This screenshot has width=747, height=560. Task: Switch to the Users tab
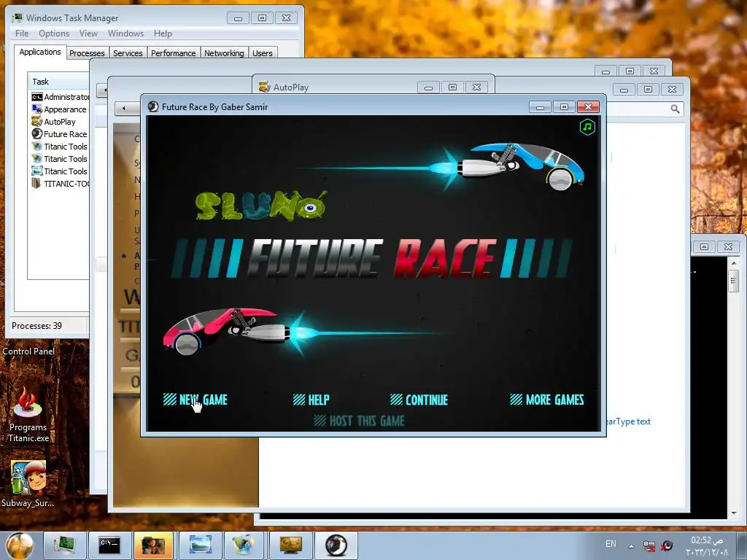pyautogui.click(x=263, y=52)
